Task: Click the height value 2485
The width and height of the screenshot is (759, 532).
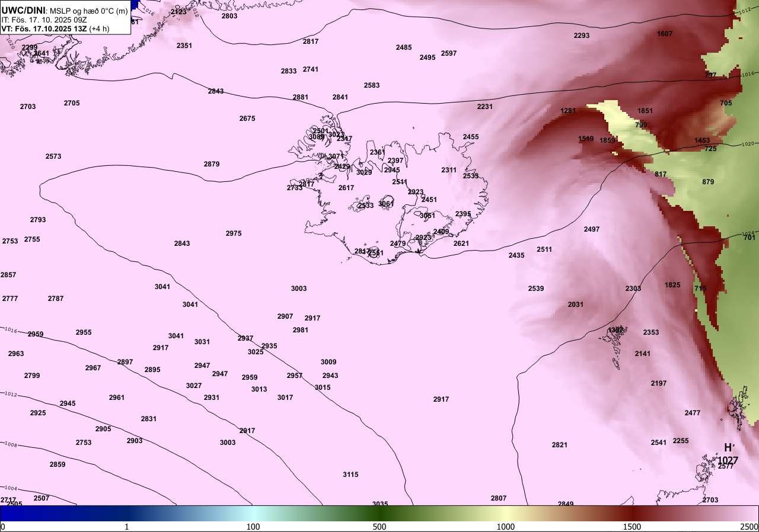Action: pos(404,47)
